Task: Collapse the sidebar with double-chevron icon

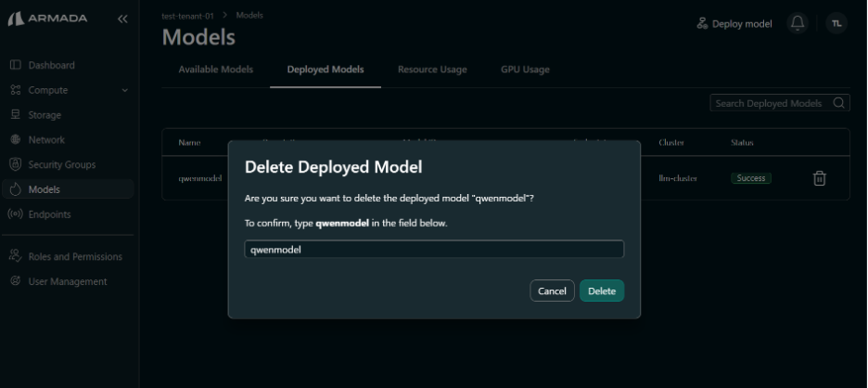Action: pyautogui.click(x=122, y=19)
